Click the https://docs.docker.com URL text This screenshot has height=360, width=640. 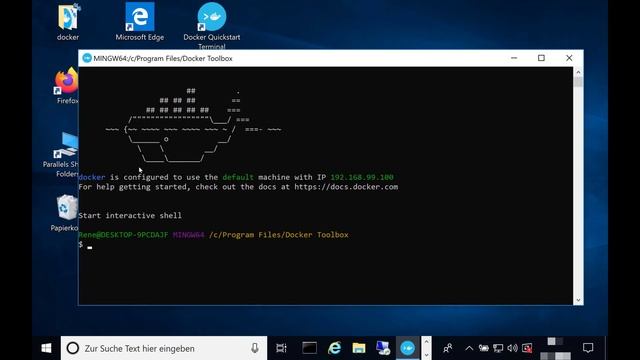[x=346, y=187]
